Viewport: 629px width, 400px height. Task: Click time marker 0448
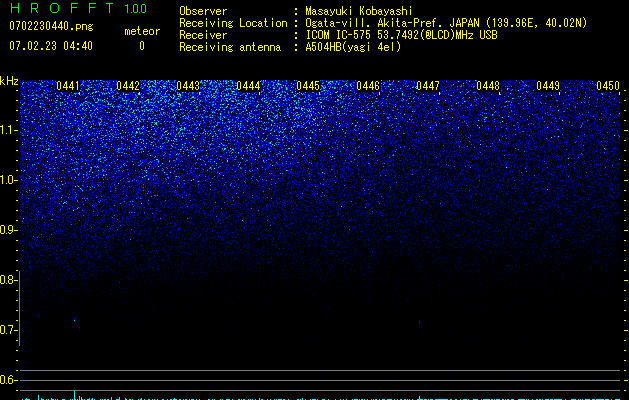pos(488,86)
